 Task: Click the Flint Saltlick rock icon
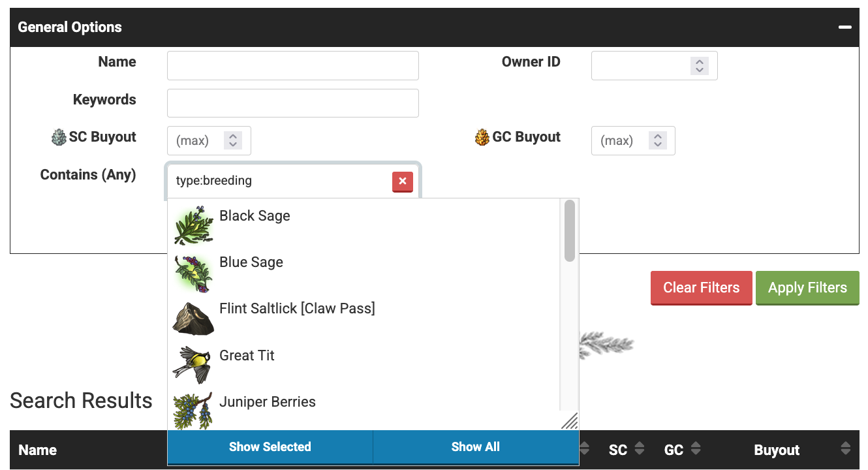point(194,318)
